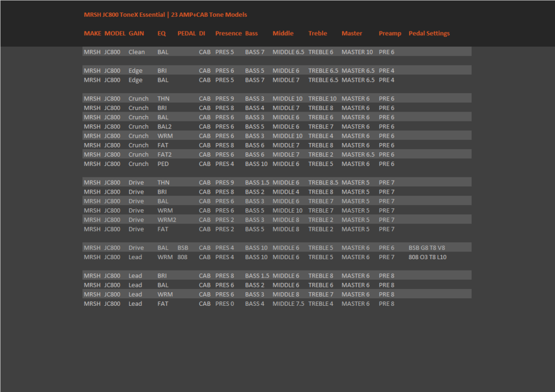555x392 pixels.
Task: Select the Master column header
Action: tap(352, 33)
